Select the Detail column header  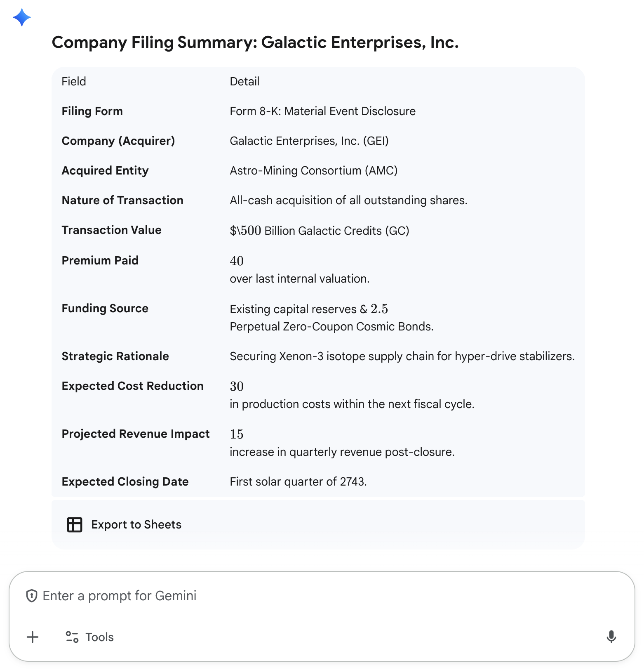coord(244,81)
